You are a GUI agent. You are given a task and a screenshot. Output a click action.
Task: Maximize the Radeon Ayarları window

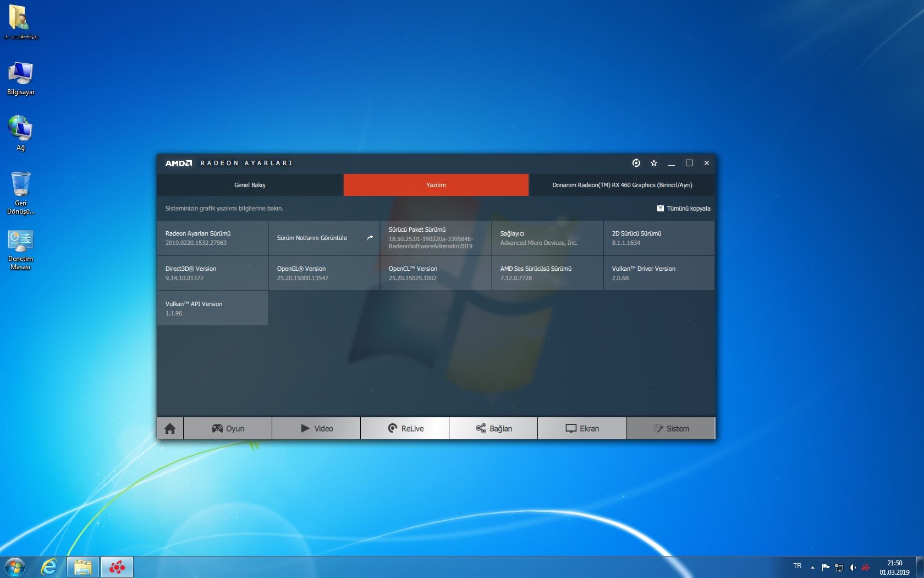click(x=689, y=163)
